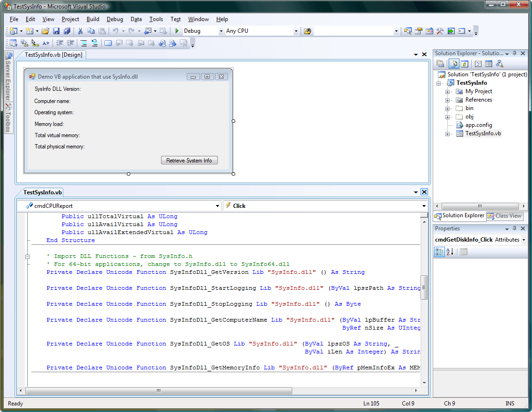Click the Add New Item toolbar icon
532x412 pixels.
point(30,31)
